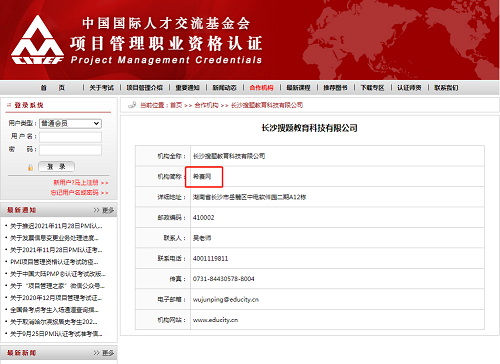
Task: Open 下载专区 menu item
Action: (x=372, y=88)
